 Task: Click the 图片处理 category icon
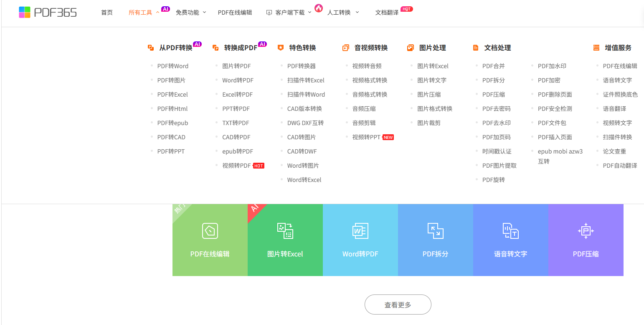(x=411, y=48)
